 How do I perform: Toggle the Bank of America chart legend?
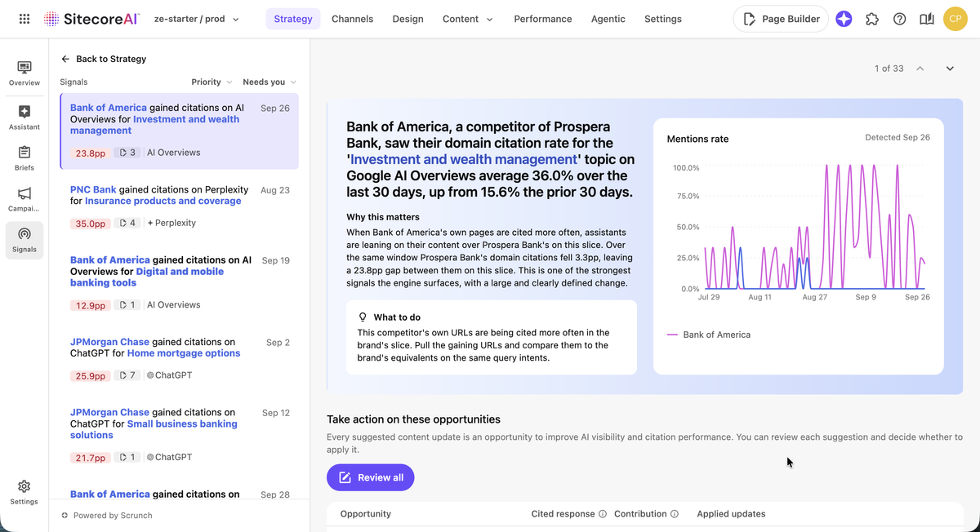coord(709,335)
